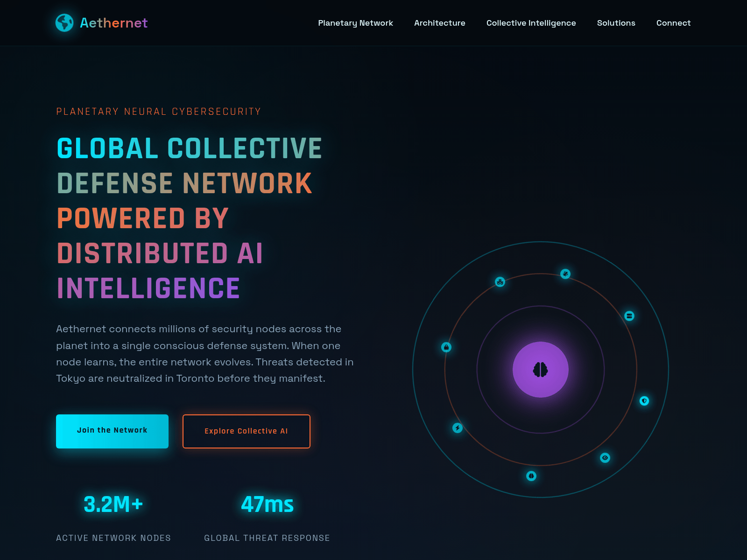Select the lightning bolt orbit node icon
Screen dimensions: 747x560
458,428
